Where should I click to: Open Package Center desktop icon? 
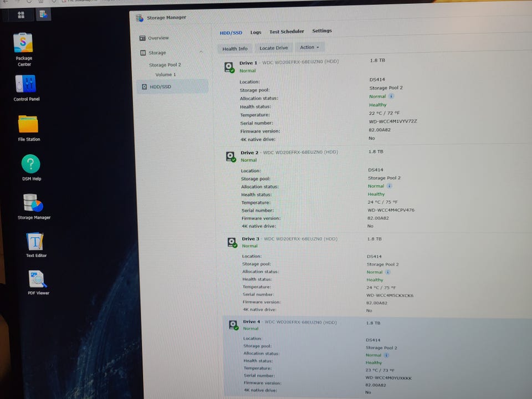coord(23,43)
